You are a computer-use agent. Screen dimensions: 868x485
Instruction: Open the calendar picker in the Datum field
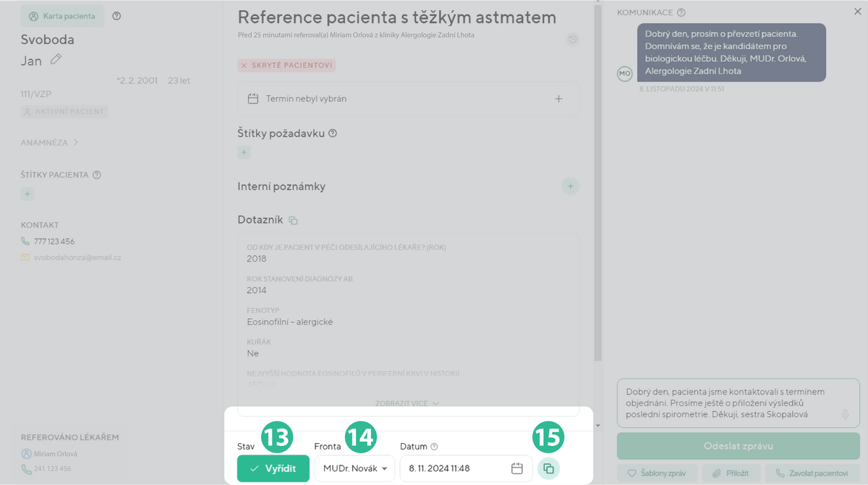[x=517, y=468]
